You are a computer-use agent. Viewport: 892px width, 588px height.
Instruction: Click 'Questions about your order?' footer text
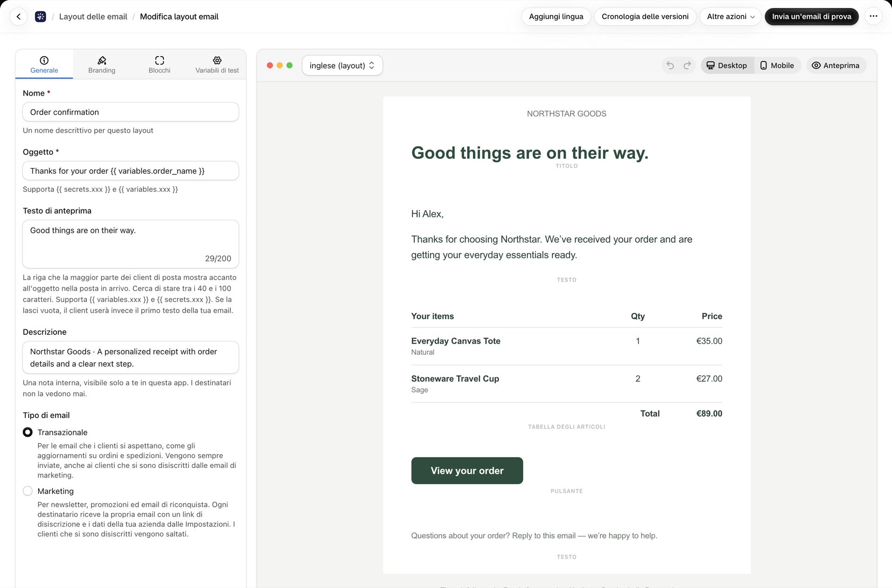534,536
